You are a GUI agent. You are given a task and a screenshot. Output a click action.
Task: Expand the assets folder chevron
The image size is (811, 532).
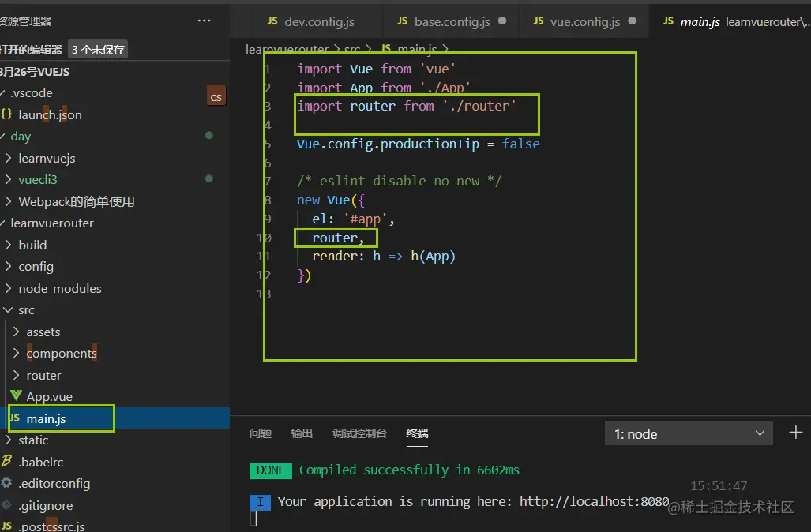pyautogui.click(x=16, y=332)
